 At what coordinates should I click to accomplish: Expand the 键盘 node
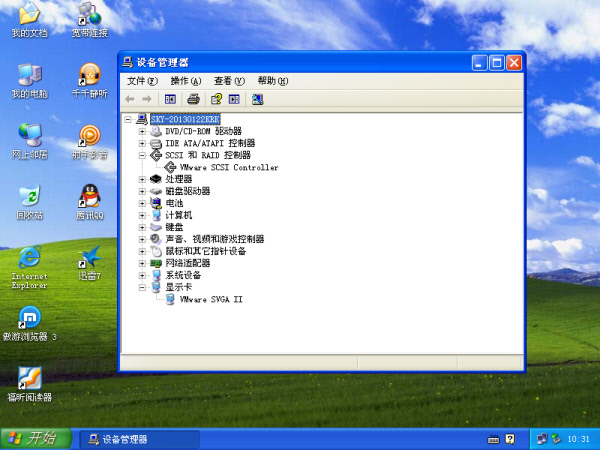pyautogui.click(x=142, y=227)
